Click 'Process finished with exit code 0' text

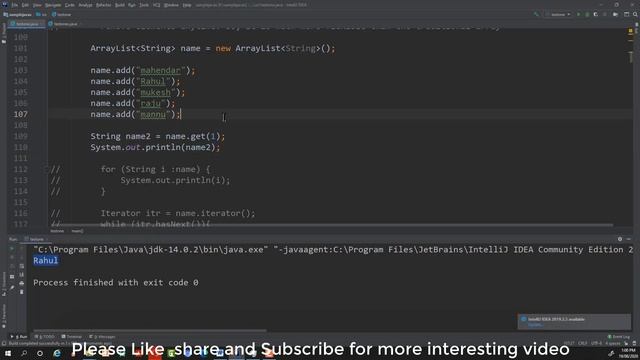tap(116, 282)
